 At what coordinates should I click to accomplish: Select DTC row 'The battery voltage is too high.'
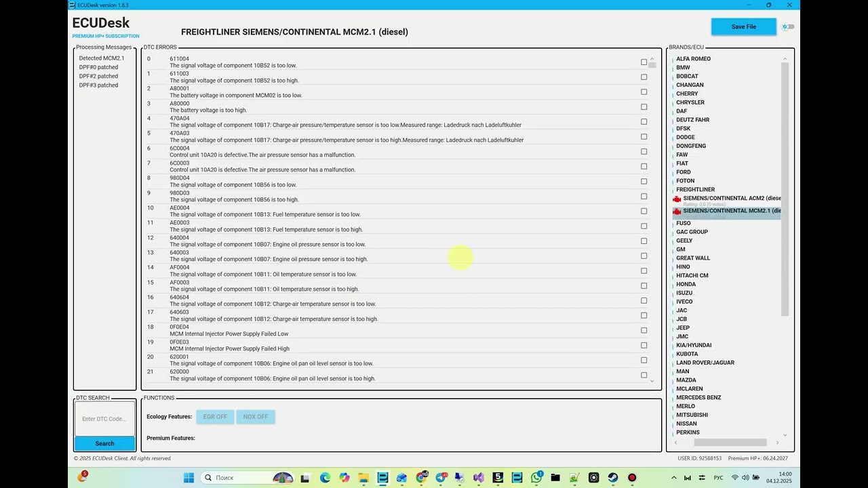(x=397, y=107)
